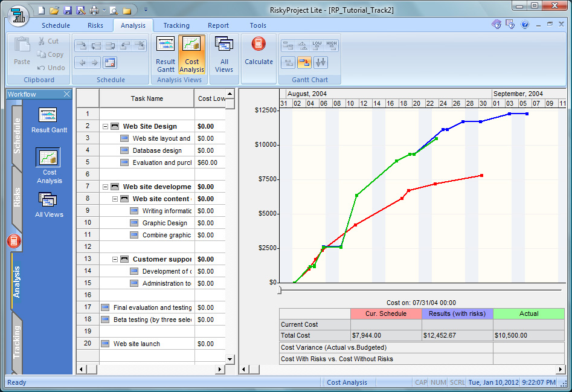Click the cost date slider handle under chart
Viewport: 572px width, 392px height.
click(280, 291)
